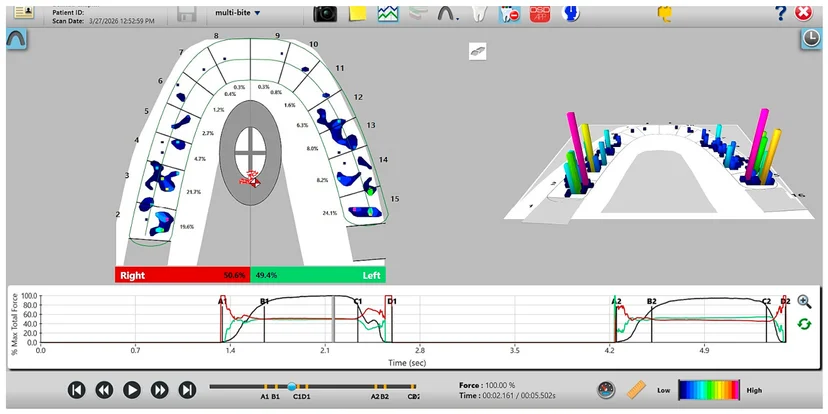The width and height of the screenshot is (828, 414).
Task: Skip to the last frame
Action: tap(187, 390)
